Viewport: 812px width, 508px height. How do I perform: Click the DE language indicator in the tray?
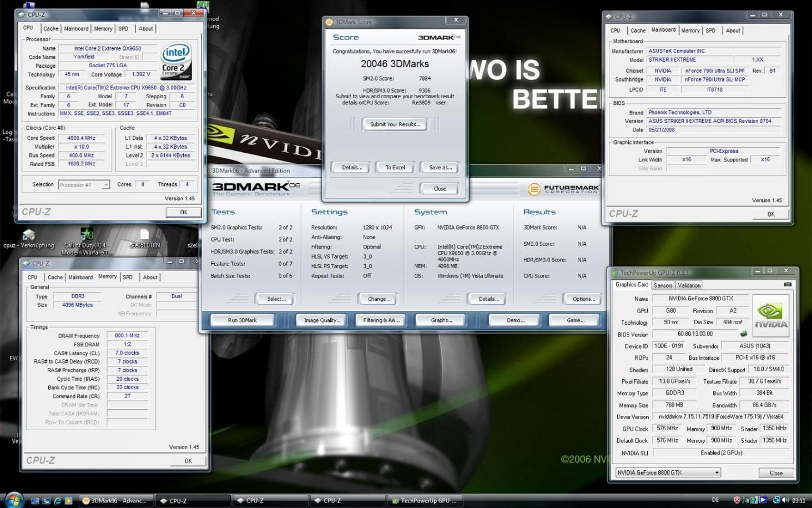(715, 500)
